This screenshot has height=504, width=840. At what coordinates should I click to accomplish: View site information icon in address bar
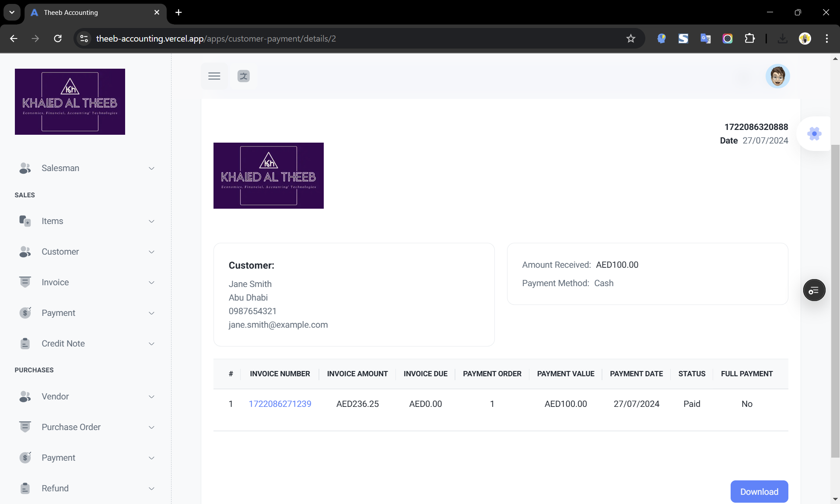click(x=84, y=38)
